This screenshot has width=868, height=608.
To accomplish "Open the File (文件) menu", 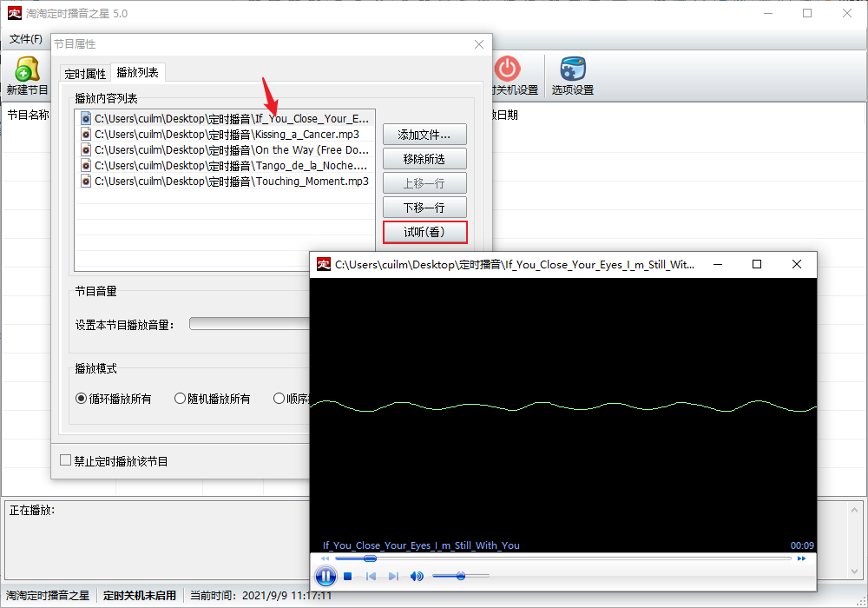I will coord(25,39).
